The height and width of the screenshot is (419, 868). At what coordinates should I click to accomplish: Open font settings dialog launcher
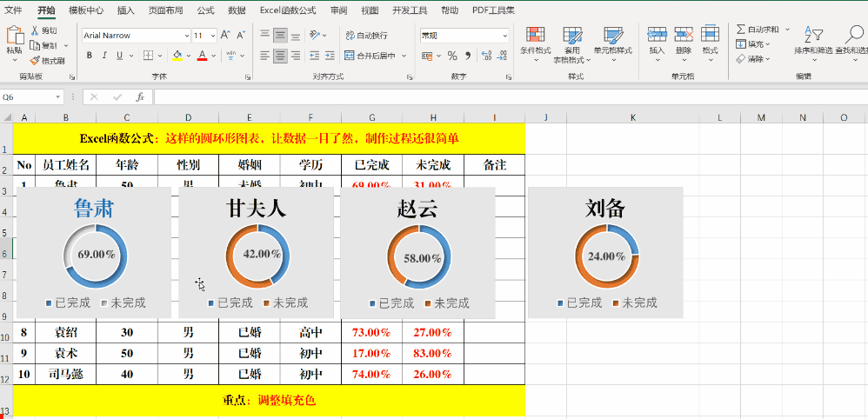(x=248, y=77)
